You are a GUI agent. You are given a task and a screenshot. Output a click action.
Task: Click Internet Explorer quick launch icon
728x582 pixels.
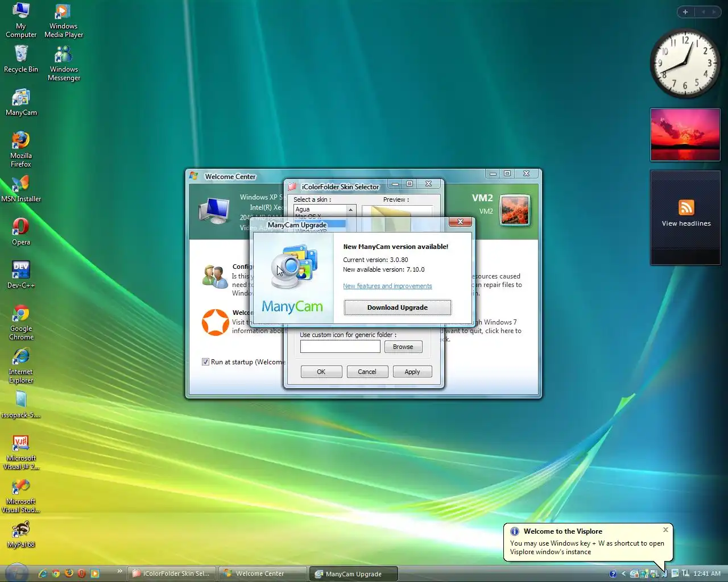pyautogui.click(x=43, y=573)
